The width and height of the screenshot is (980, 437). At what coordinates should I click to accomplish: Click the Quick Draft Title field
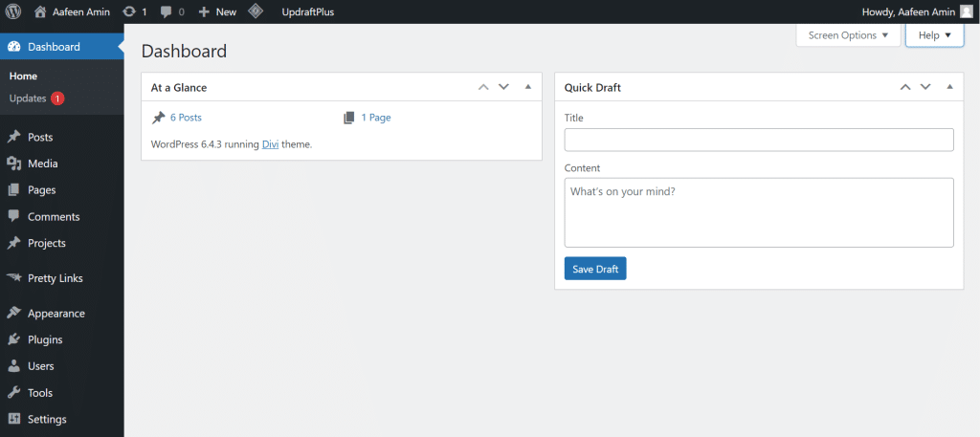coord(759,140)
